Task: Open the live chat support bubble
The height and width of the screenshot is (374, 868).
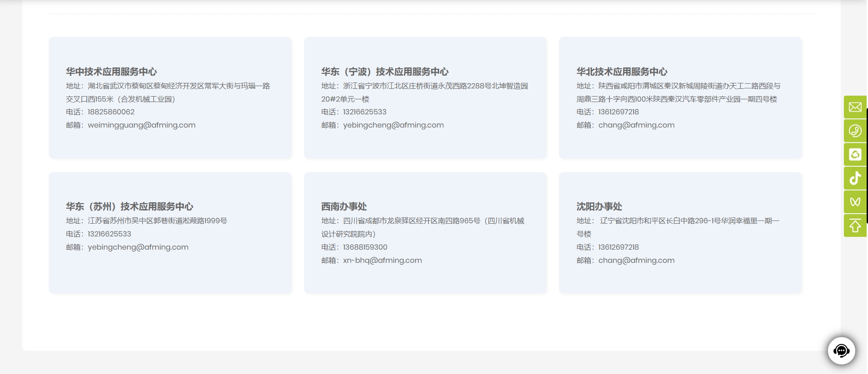Action: pos(841,350)
